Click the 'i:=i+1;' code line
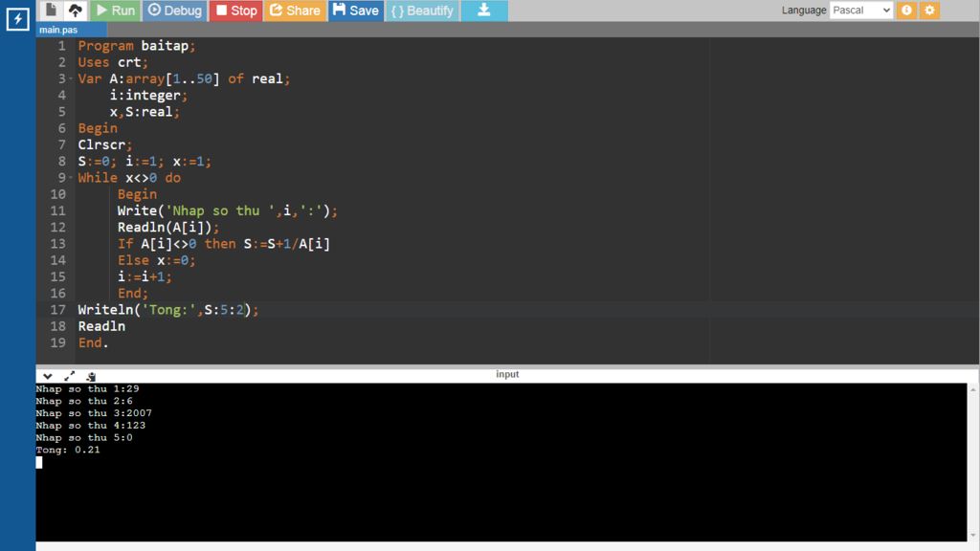Image resolution: width=980 pixels, height=551 pixels. (x=145, y=276)
